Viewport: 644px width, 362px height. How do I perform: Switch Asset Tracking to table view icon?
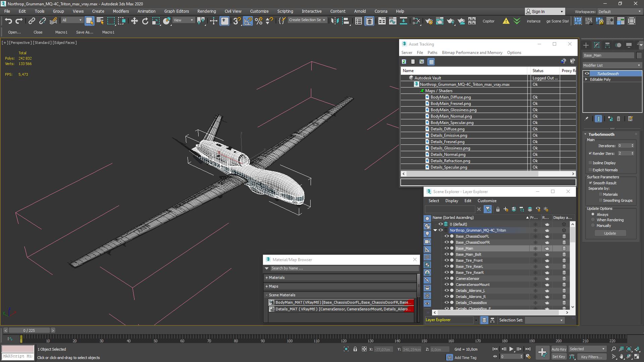pos(431,62)
